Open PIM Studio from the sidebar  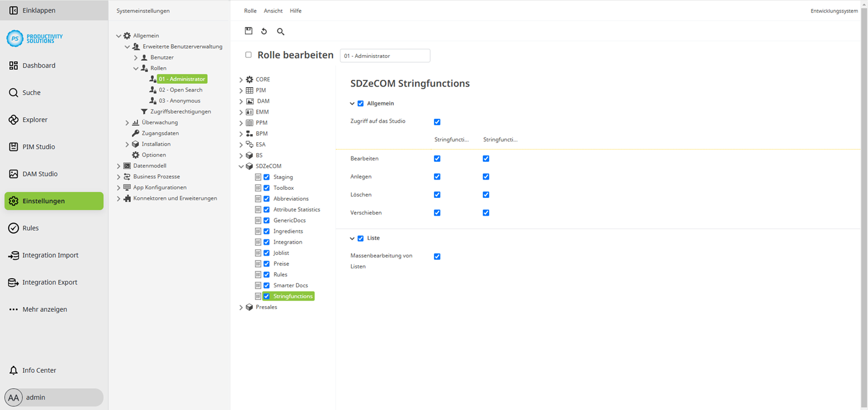click(38, 147)
